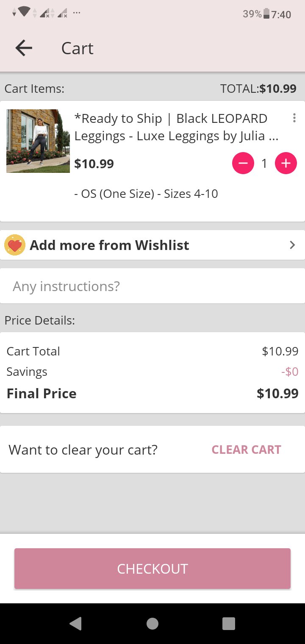Focus the Any instructions text field
This screenshot has height=644, width=305.
point(152,286)
